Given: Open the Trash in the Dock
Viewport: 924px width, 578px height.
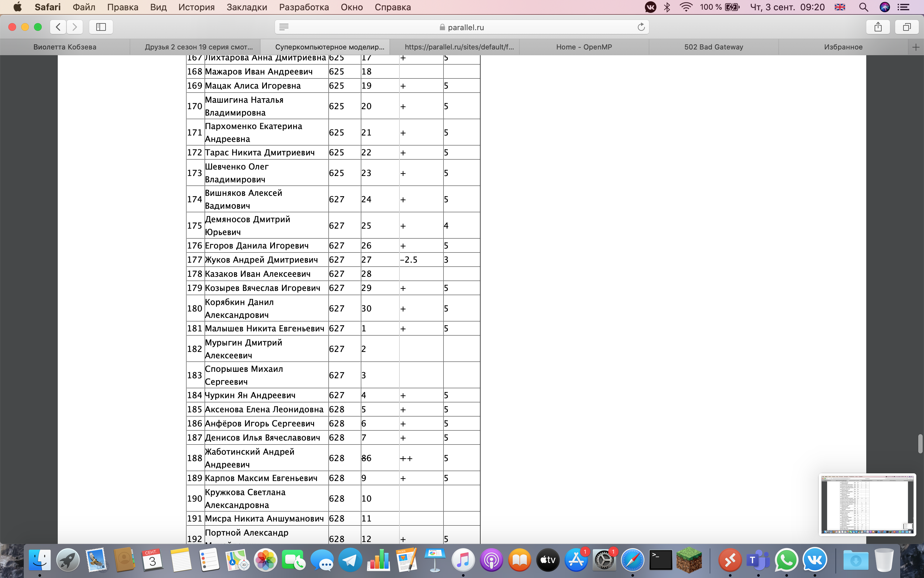Looking at the screenshot, I should [884, 560].
